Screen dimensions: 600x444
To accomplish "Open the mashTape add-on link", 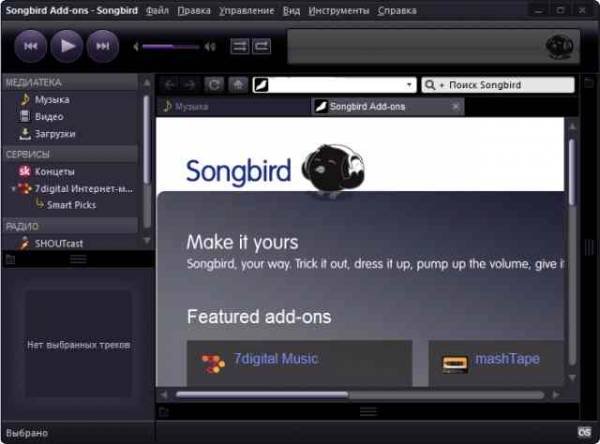I will pyautogui.click(x=507, y=359).
